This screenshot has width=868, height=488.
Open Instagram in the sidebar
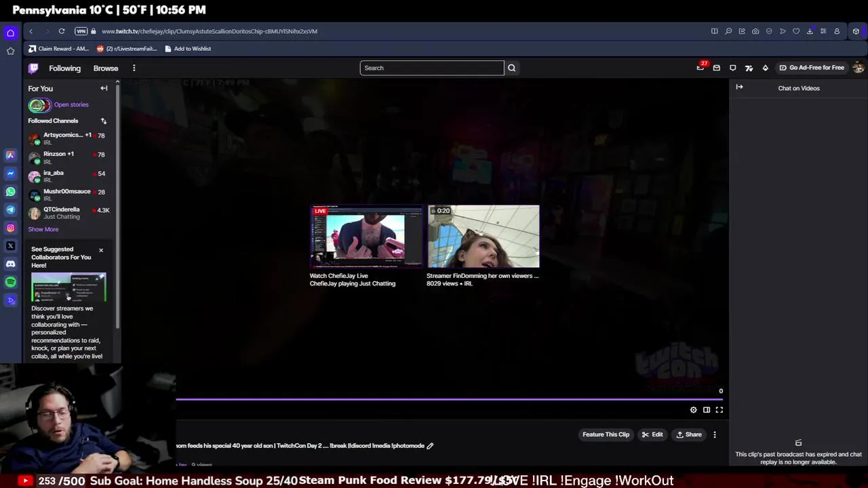(10, 228)
